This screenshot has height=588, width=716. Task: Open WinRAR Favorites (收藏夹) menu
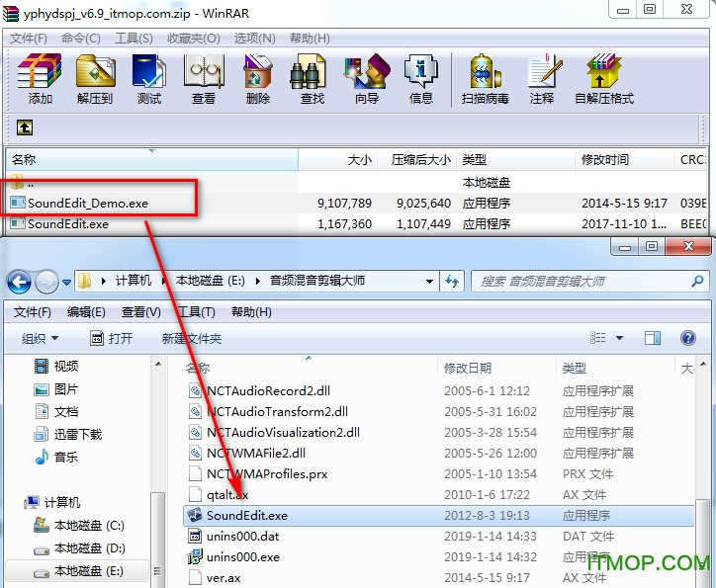[194, 39]
